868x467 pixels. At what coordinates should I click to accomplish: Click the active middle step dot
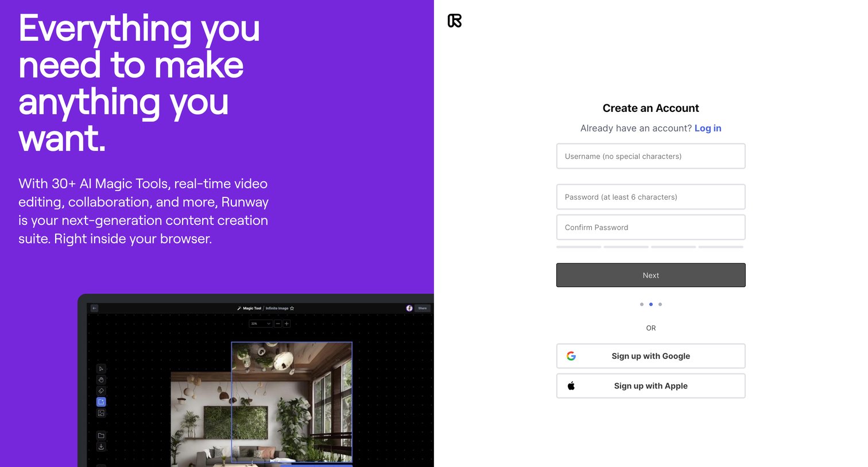(651, 305)
